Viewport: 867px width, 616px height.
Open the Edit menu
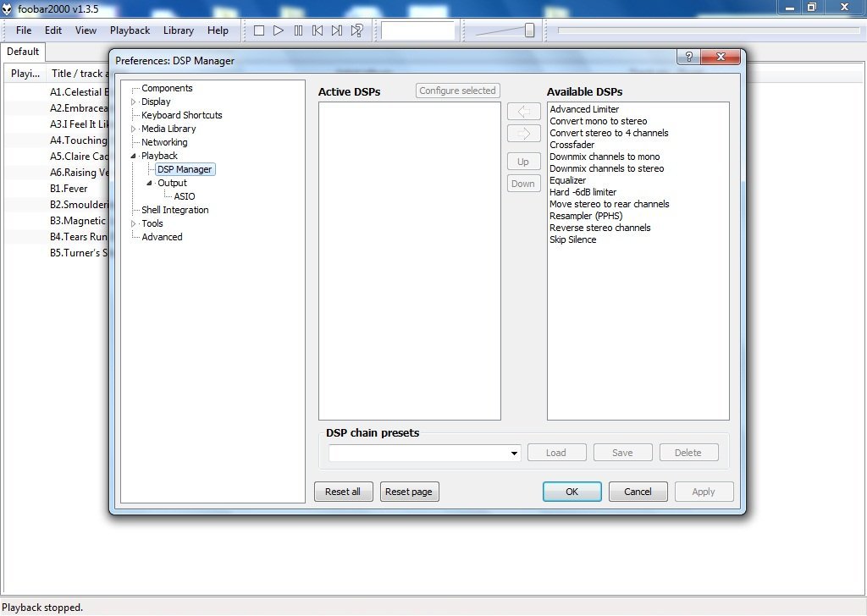(53, 30)
